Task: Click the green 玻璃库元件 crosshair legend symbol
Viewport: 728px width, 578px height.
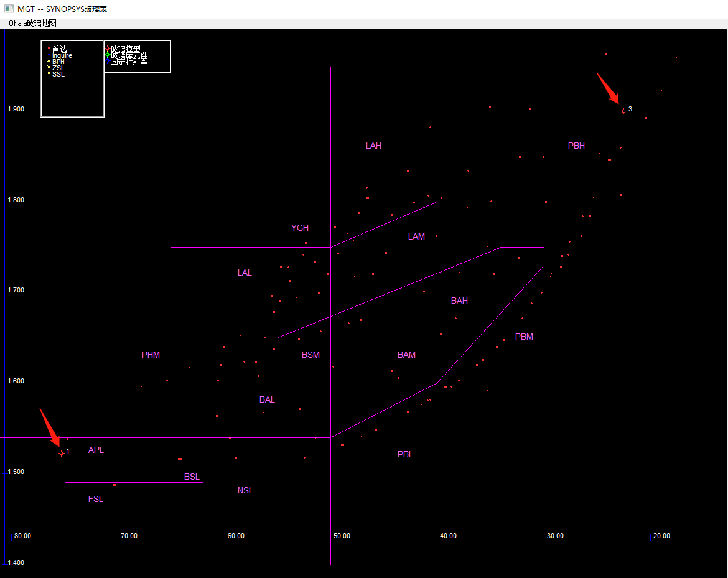Action: click(x=107, y=55)
